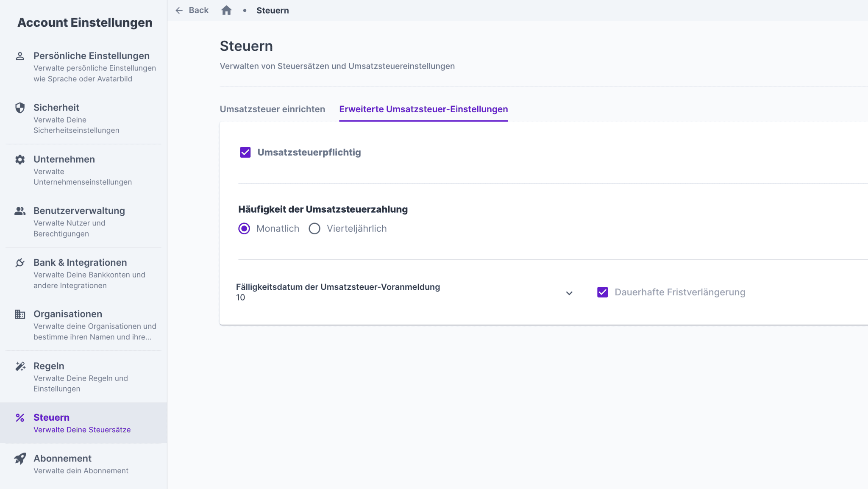Click the Back link

[198, 10]
